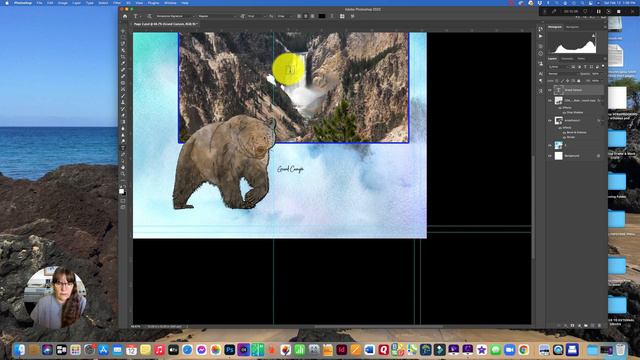640x360 pixels.
Task: Lock layer position icon
Action: [567, 81]
